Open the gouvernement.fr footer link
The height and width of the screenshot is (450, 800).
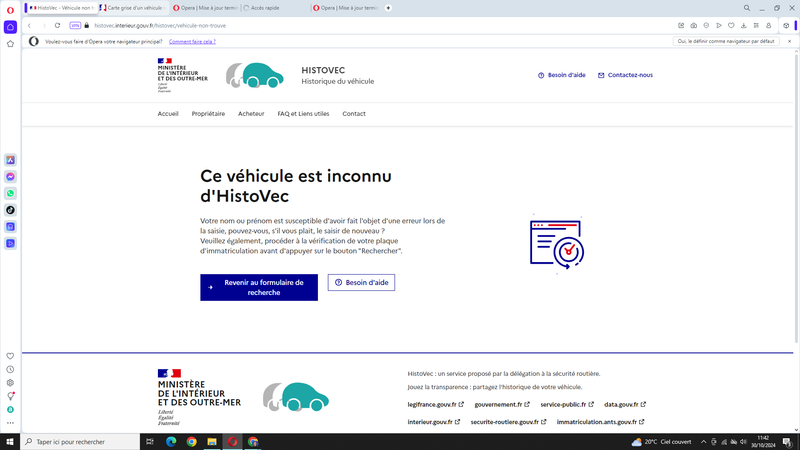502,405
